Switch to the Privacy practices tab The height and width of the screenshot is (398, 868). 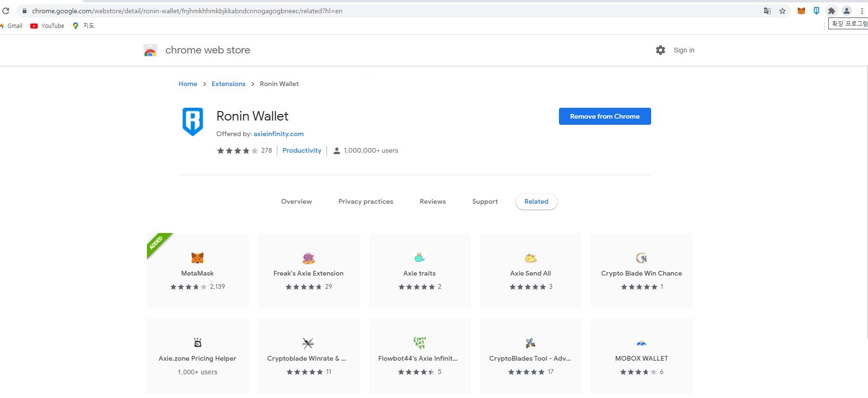coord(366,201)
